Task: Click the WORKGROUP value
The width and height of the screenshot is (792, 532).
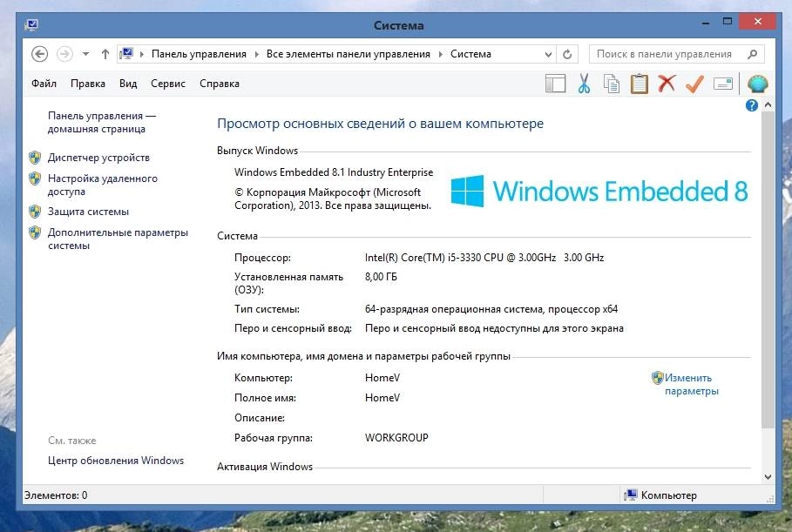Action: pos(396,438)
